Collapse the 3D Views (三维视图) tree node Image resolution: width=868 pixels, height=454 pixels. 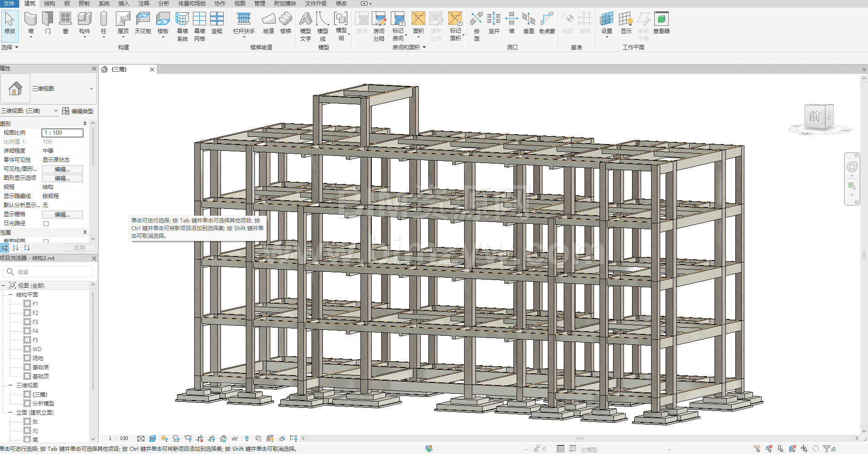click(10, 385)
